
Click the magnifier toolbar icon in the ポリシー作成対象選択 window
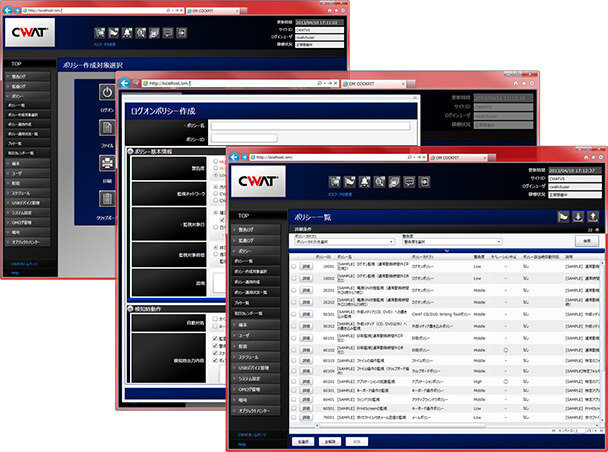coord(141,33)
